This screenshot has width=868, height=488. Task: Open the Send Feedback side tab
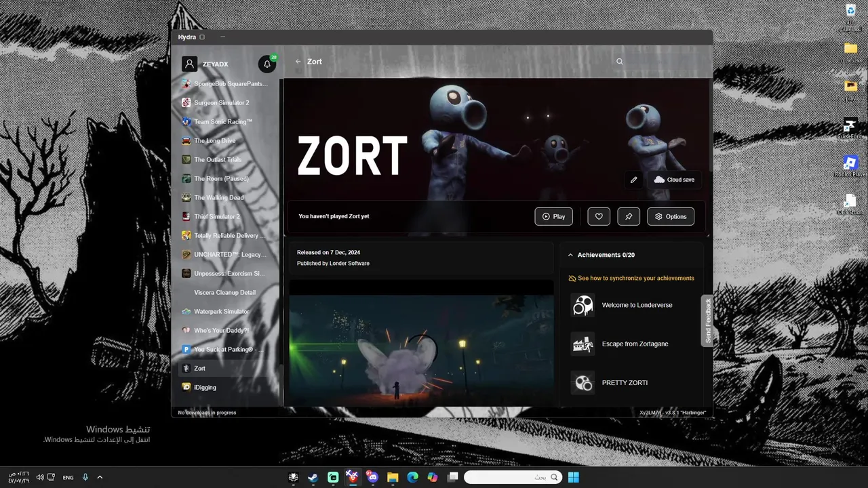coord(708,321)
